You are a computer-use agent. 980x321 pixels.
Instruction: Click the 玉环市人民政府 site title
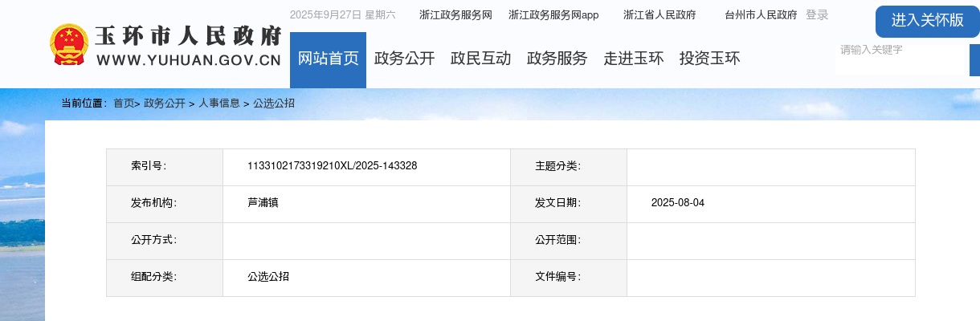point(189,38)
